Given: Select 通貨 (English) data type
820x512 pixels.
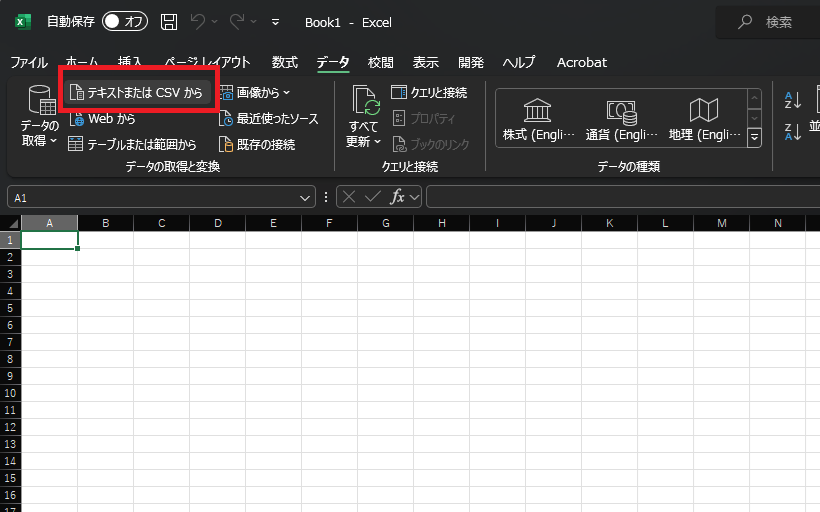Looking at the screenshot, I should click(x=621, y=119).
